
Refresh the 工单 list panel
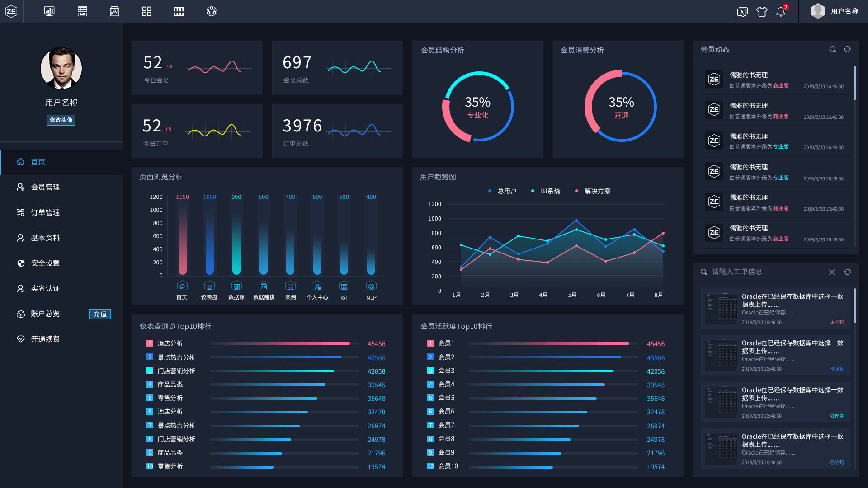848,272
